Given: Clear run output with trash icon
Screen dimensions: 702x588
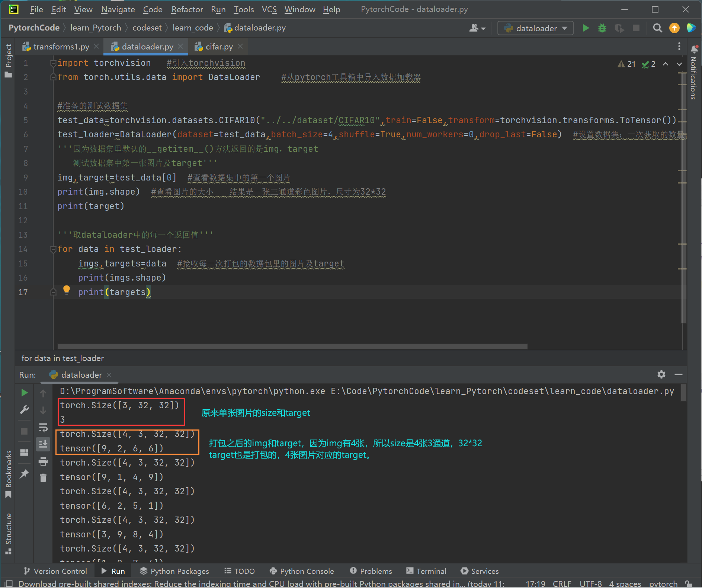Looking at the screenshot, I should [x=43, y=478].
